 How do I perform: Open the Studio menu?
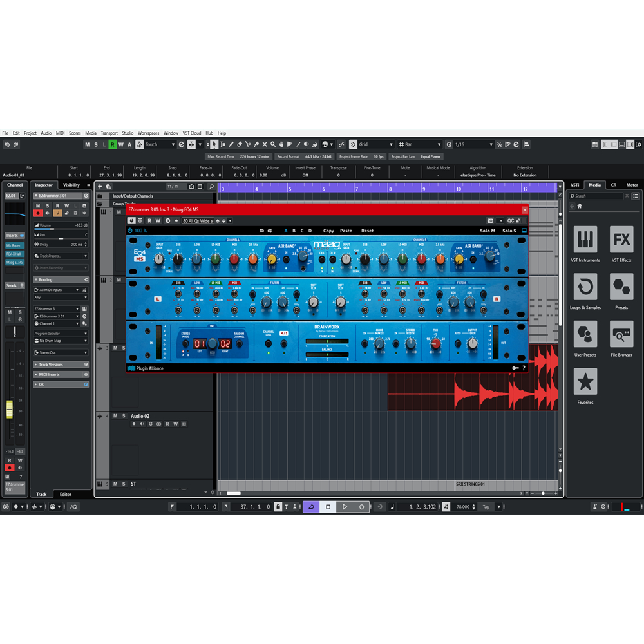[x=128, y=133]
